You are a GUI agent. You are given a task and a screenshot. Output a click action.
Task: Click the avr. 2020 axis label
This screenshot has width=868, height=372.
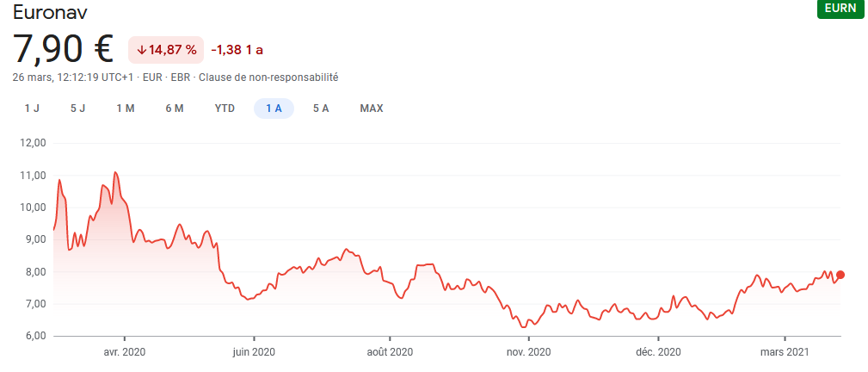point(124,351)
